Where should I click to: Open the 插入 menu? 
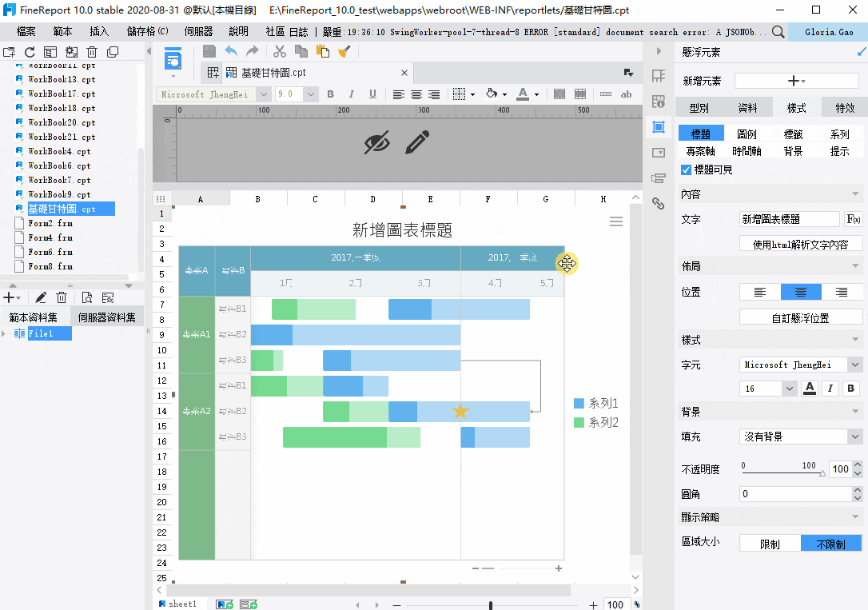(99, 31)
